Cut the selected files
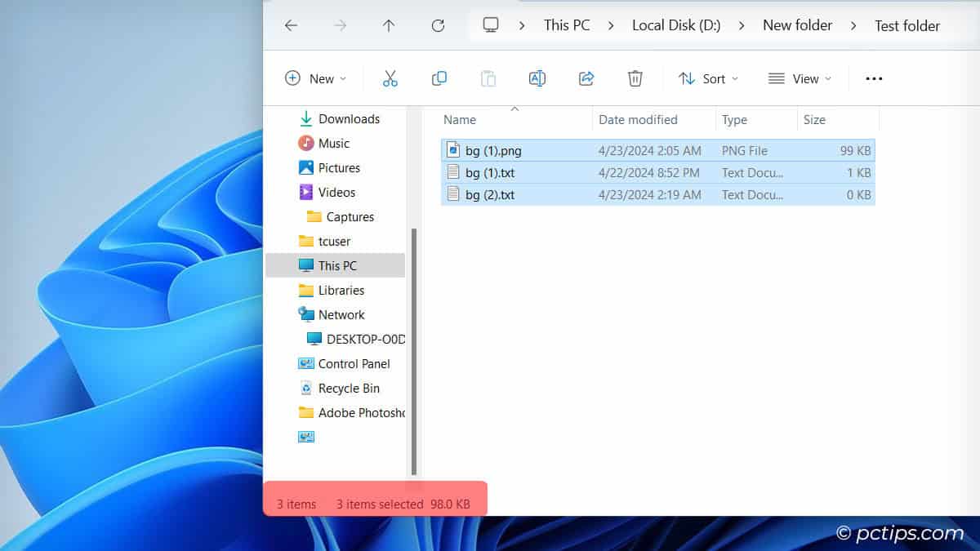This screenshot has height=551, width=980. click(390, 78)
